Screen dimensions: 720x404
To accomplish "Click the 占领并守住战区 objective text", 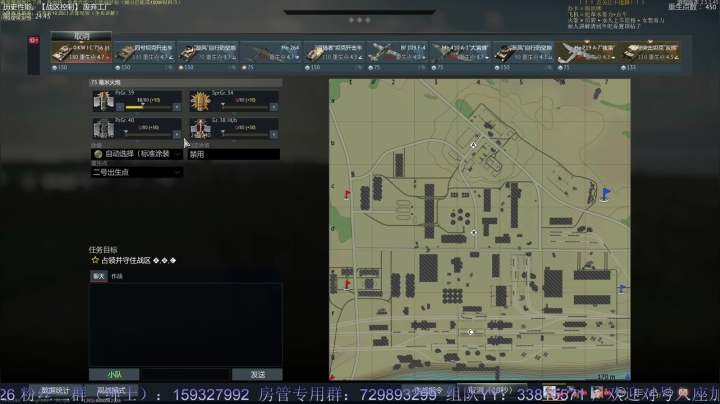I will (126, 260).
